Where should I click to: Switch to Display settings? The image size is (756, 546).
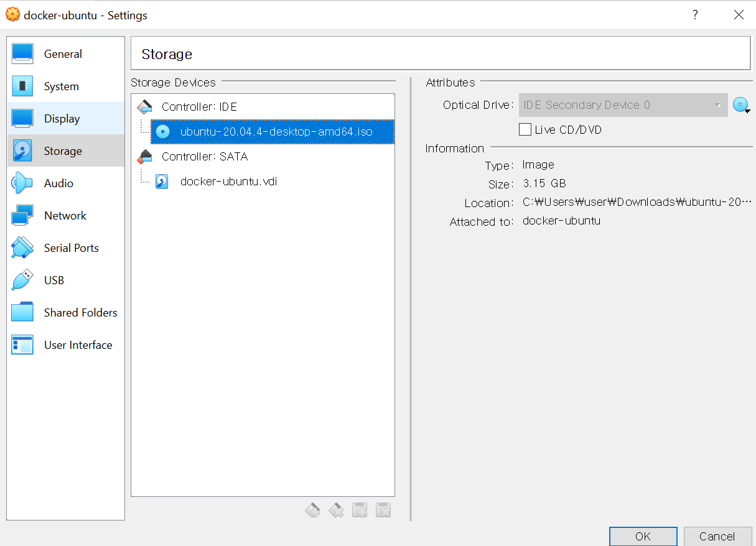(65, 119)
